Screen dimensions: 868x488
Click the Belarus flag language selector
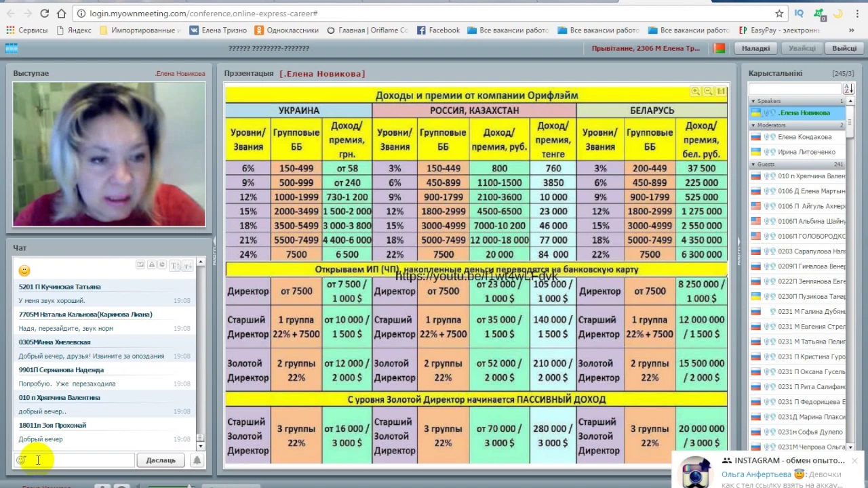pos(720,48)
